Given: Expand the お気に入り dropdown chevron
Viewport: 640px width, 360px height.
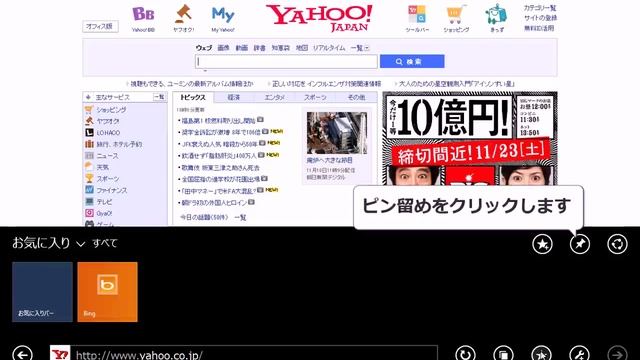Looking at the screenshot, I should [x=81, y=244].
